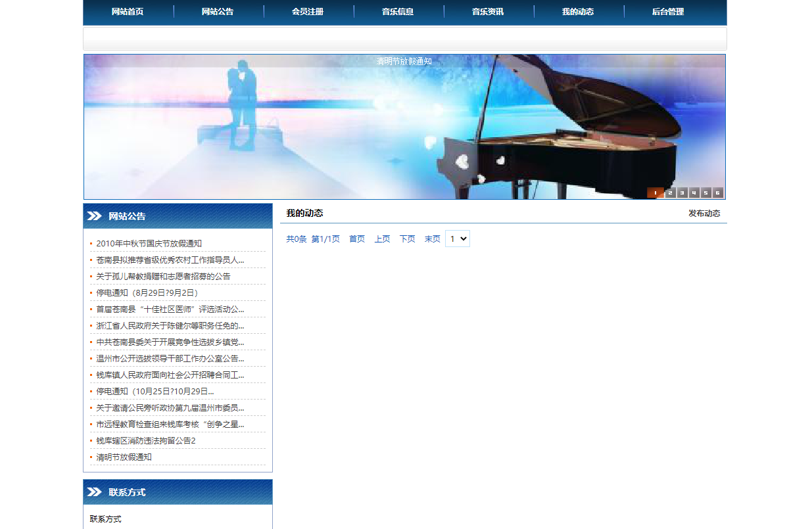This screenshot has width=812, height=529.
Task: Open the 停电通知（8月29日?9月2日）announcement
Action: click(x=145, y=292)
